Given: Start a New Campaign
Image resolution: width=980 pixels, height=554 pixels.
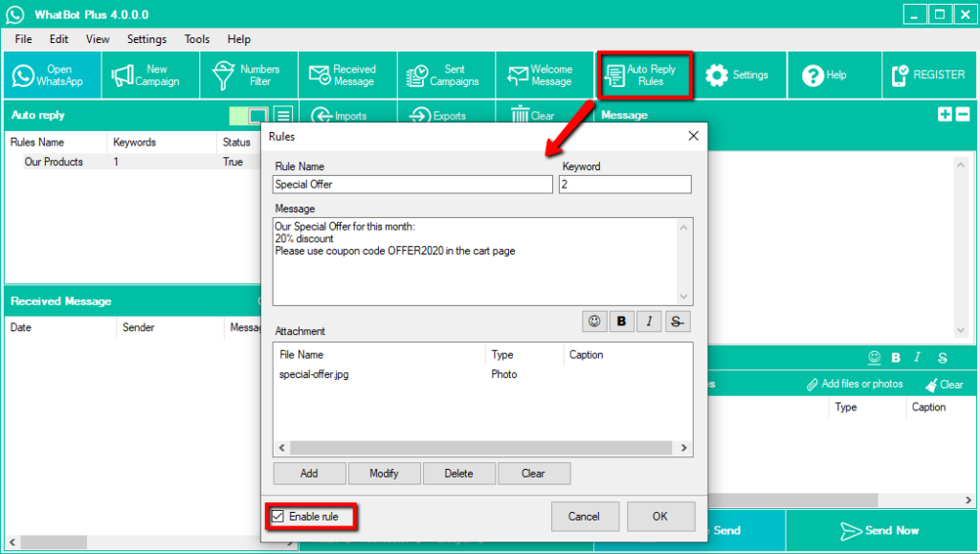Looking at the screenshot, I should point(148,76).
